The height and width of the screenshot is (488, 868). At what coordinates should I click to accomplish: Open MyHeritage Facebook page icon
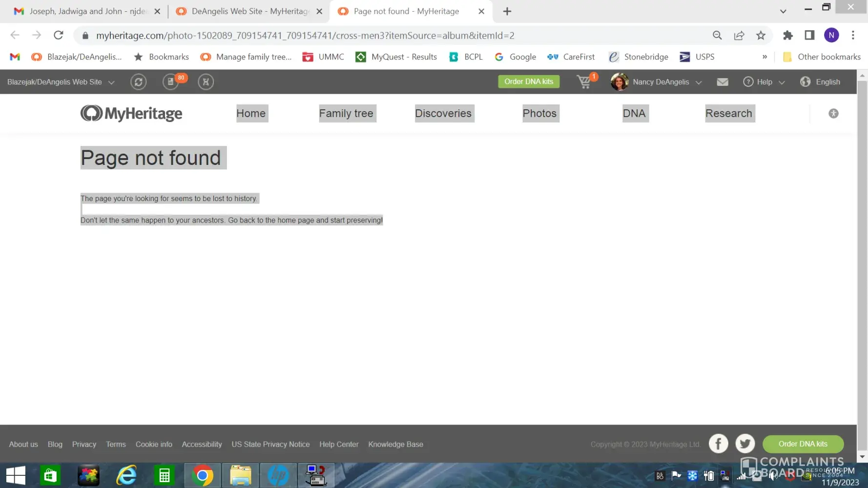718,444
